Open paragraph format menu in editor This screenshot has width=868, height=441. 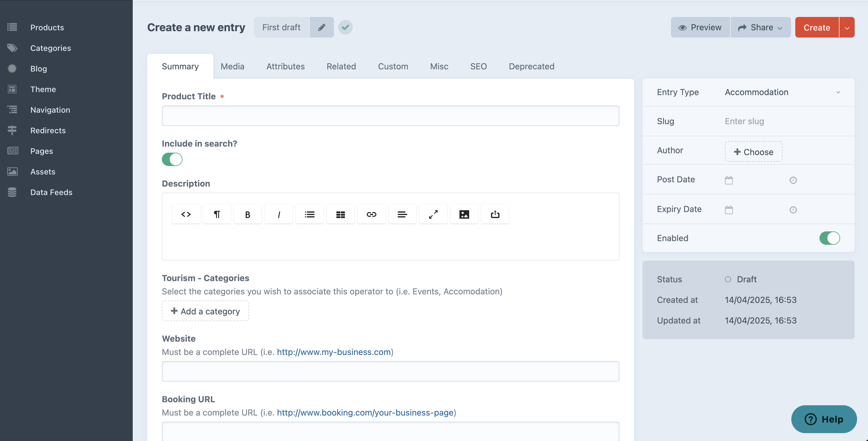point(217,214)
